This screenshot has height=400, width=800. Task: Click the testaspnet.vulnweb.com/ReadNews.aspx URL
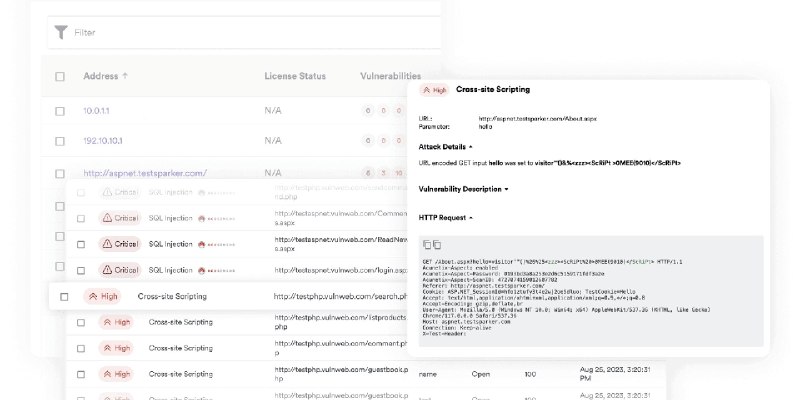point(341,244)
